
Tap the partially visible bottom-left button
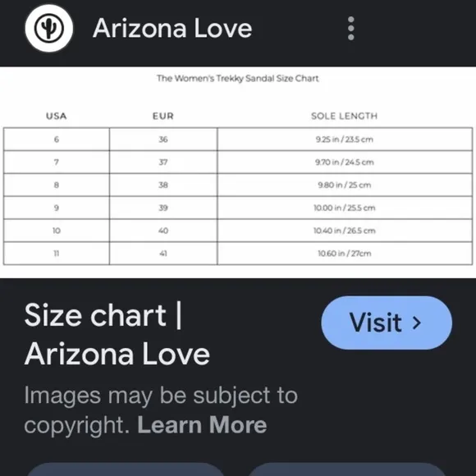click(x=126, y=469)
